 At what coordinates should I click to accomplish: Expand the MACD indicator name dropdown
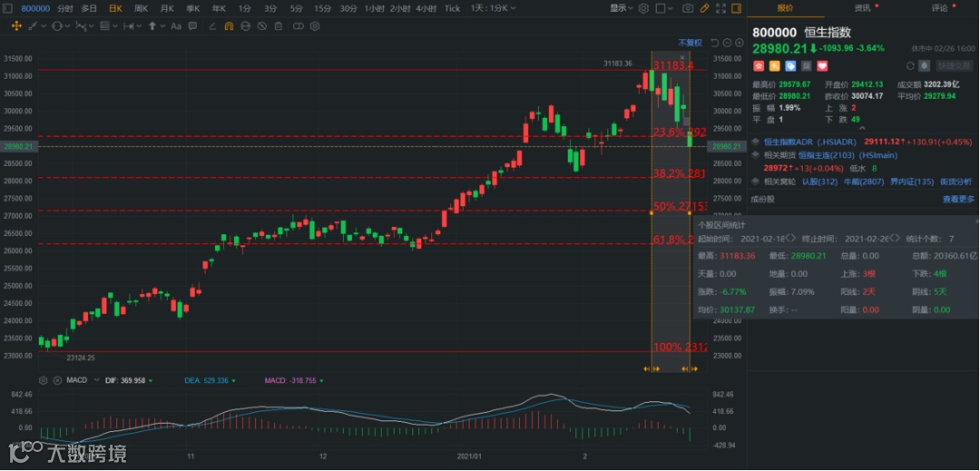pos(97,380)
